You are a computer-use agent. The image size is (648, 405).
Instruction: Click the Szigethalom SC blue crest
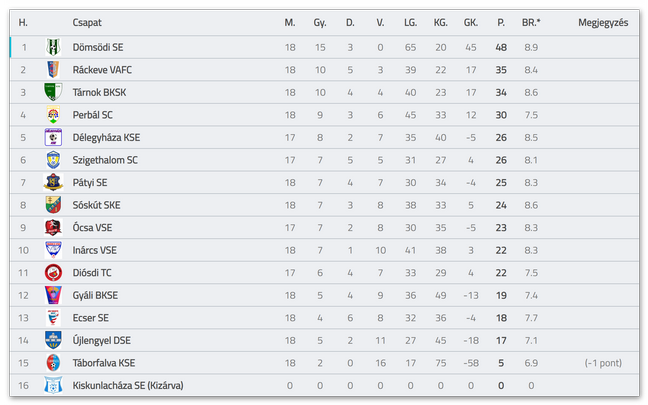click(x=53, y=160)
